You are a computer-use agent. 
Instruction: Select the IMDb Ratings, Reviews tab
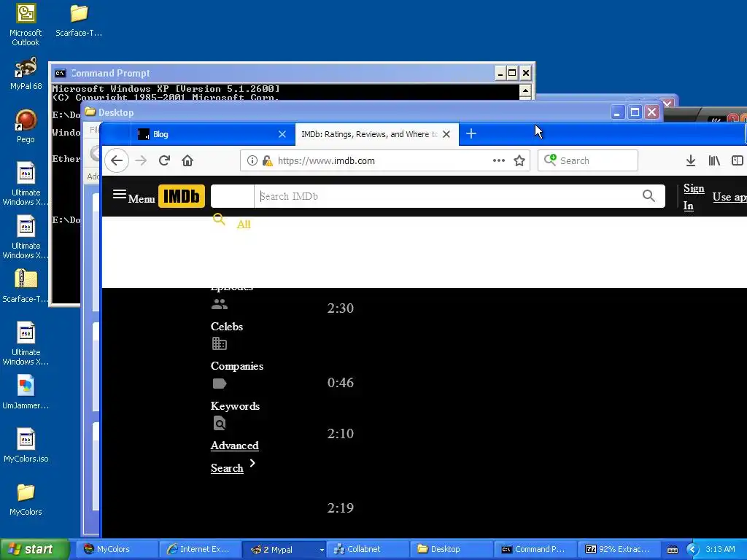(369, 134)
